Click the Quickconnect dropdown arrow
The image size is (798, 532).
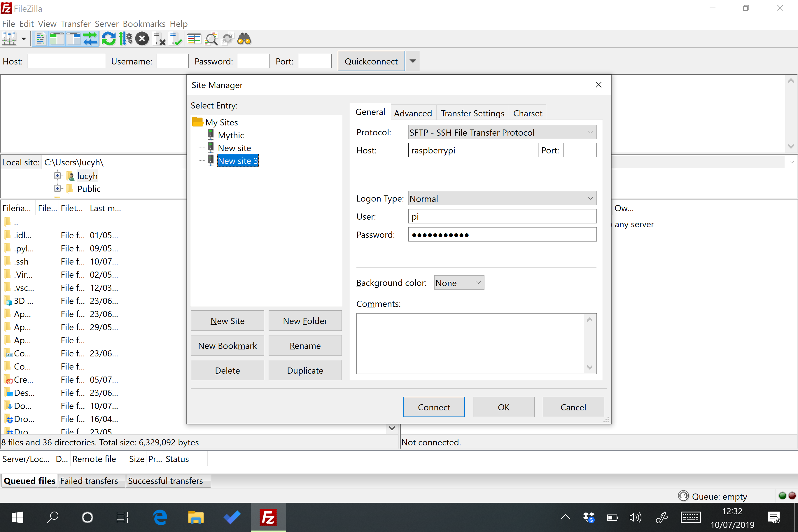point(413,61)
